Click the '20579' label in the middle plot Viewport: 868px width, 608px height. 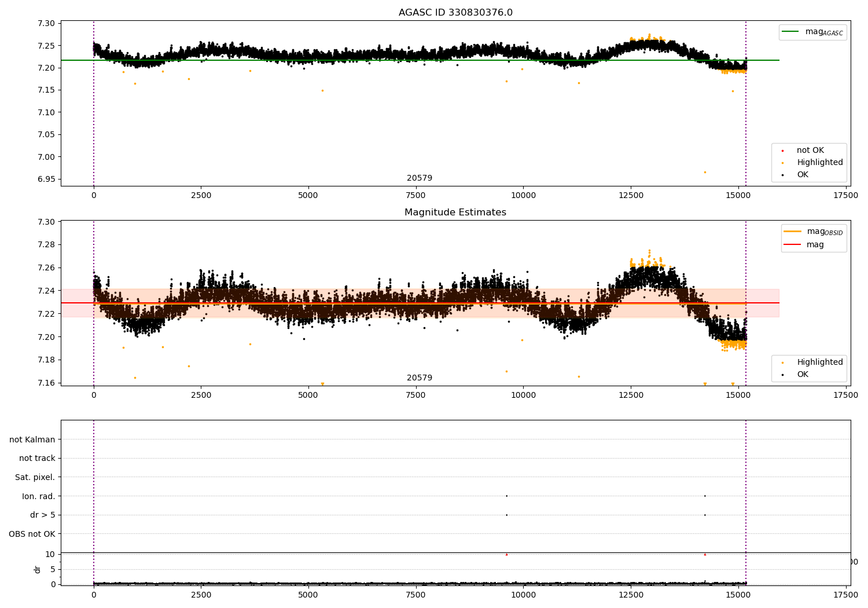click(x=420, y=378)
